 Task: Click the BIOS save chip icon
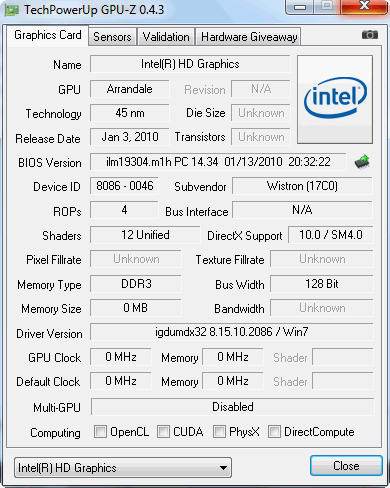pyautogui.click(x=362, y=162)
